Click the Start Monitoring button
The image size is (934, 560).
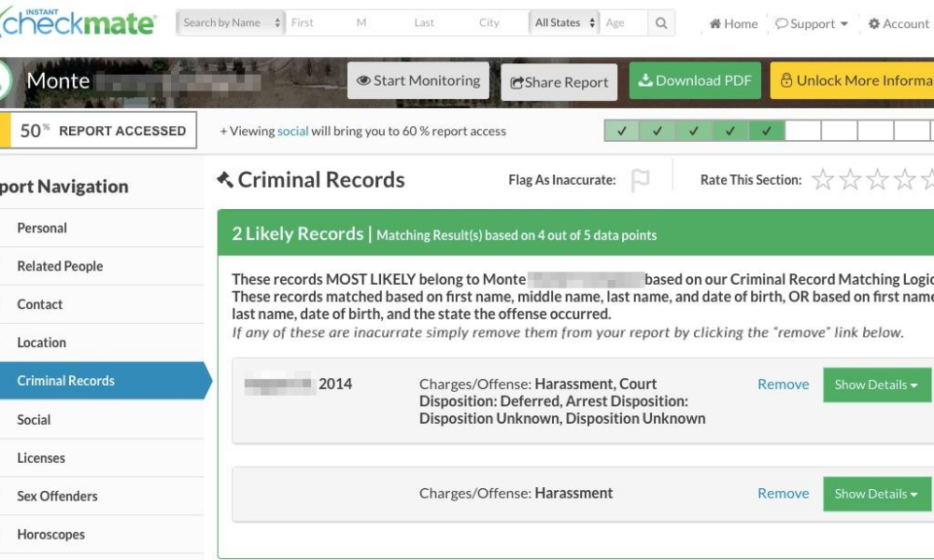coord(418,80)
